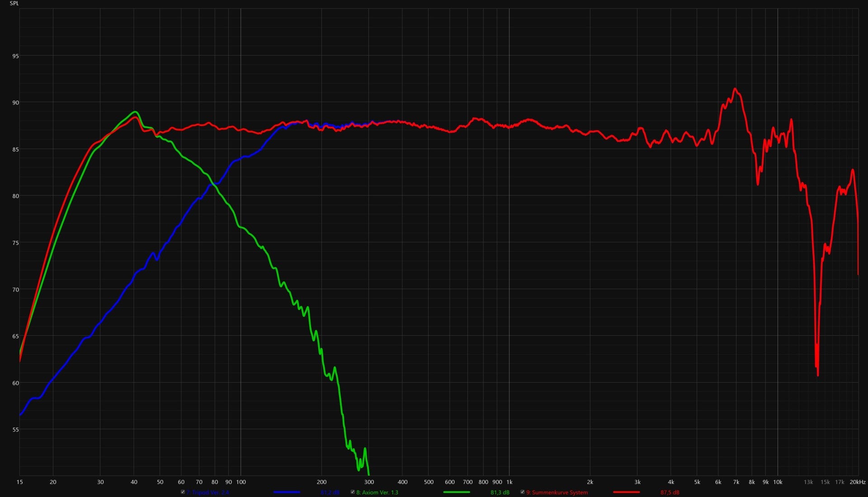Viewport: 868px width, 497px height.
Task: Click the 87,5 dB red readout value
Action: click(670, 492)
